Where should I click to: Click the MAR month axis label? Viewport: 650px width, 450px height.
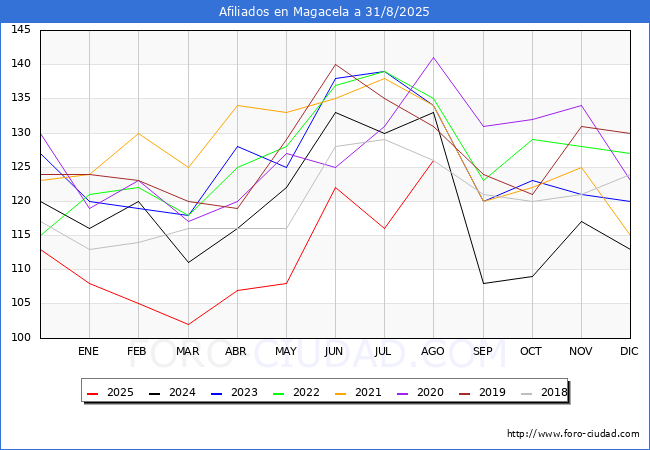[x=188, y=351]
